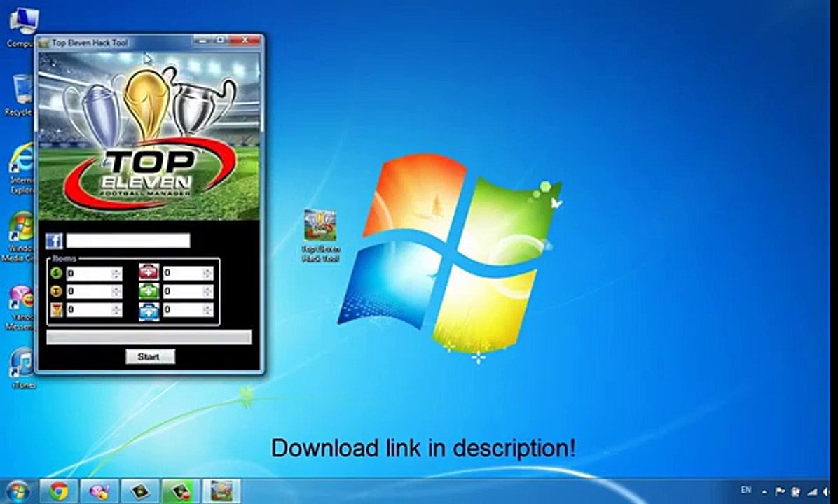Click spinner arrows of cash field

coord(116,274)
